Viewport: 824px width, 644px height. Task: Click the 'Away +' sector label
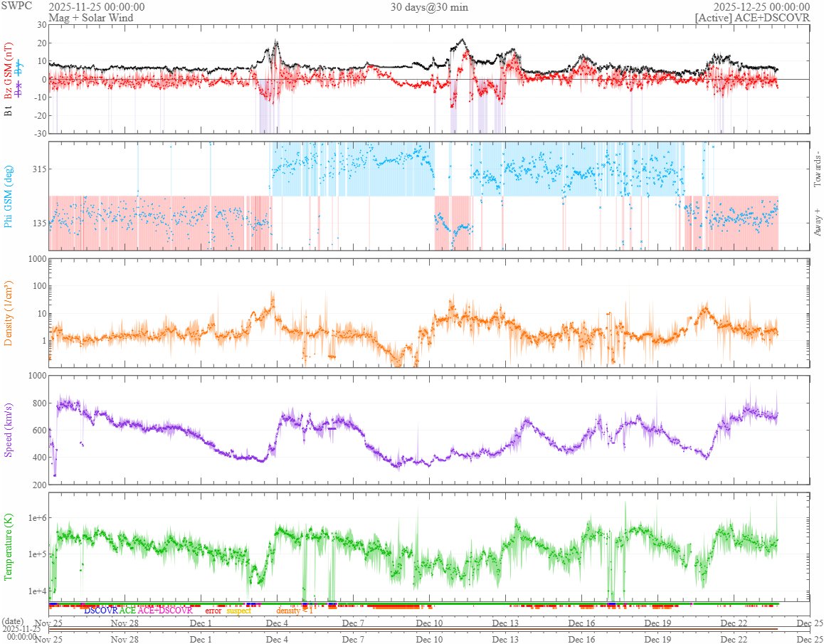tap(817, 222)
